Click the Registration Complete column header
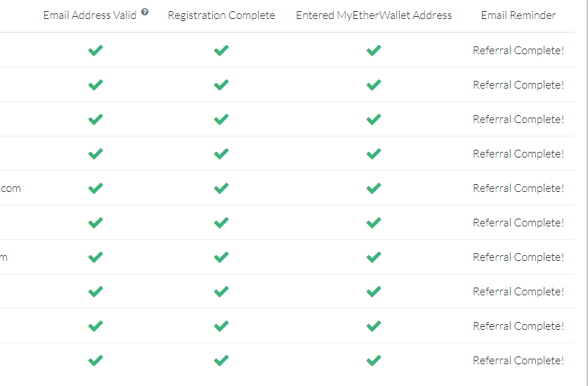Screen dimensions: 588x386 221,15
